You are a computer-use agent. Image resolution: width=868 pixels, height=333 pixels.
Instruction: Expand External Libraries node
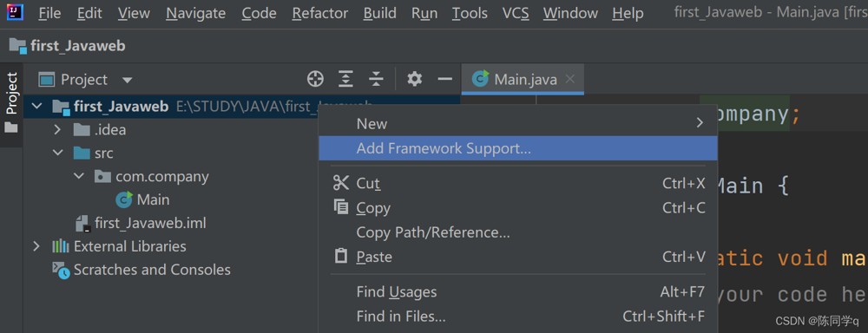pyautogui.click(x=36, y=246)
